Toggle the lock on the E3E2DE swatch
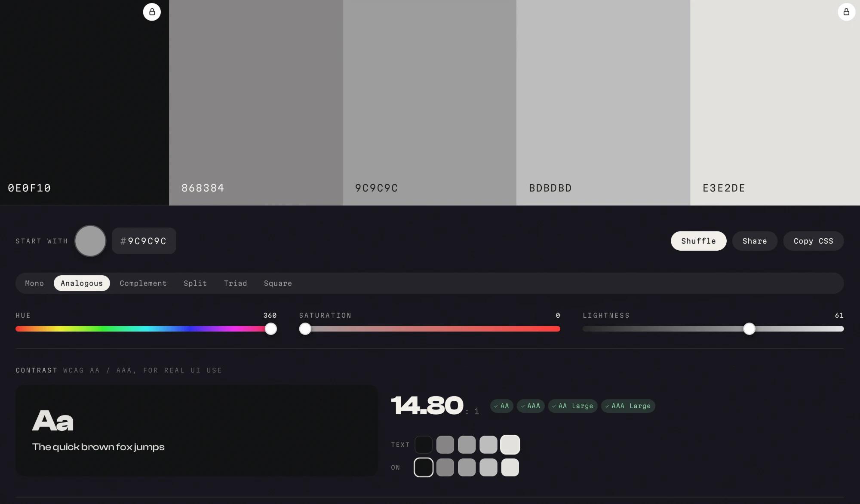Screen dimensions: 860x504 pos(846,12)
